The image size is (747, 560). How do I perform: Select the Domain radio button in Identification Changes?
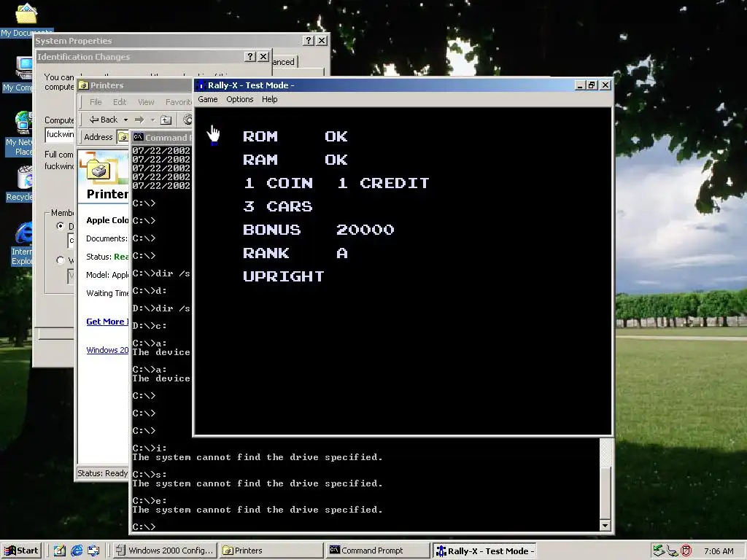click(60, 226)
